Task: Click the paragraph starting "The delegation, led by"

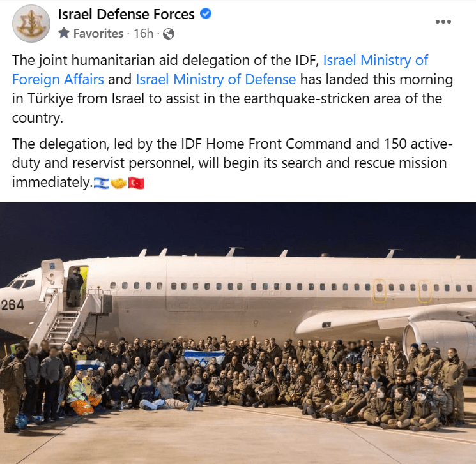Action: click(x=232, y=163)
